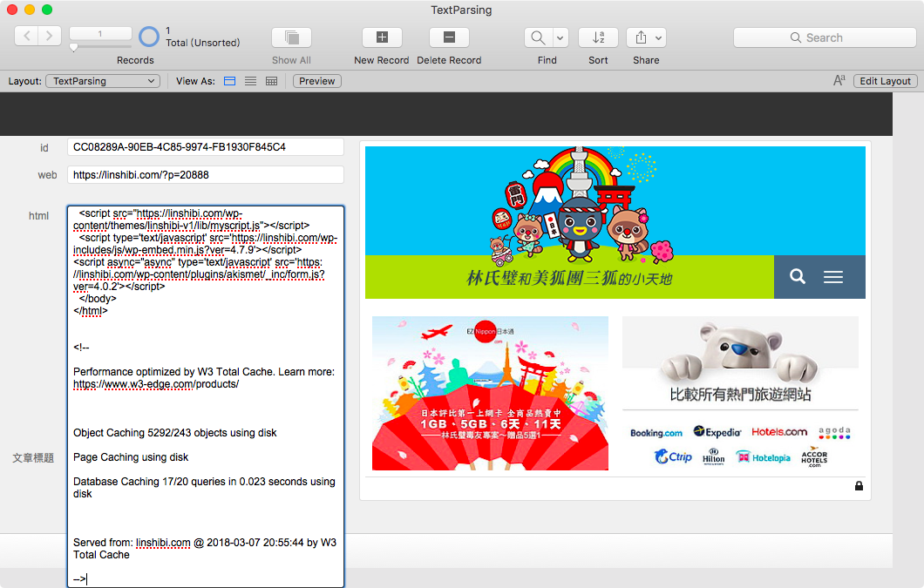Viewport: 924px width, 588px height.
Task: Click the Hotelopia logo
Action: click(764, 457)
